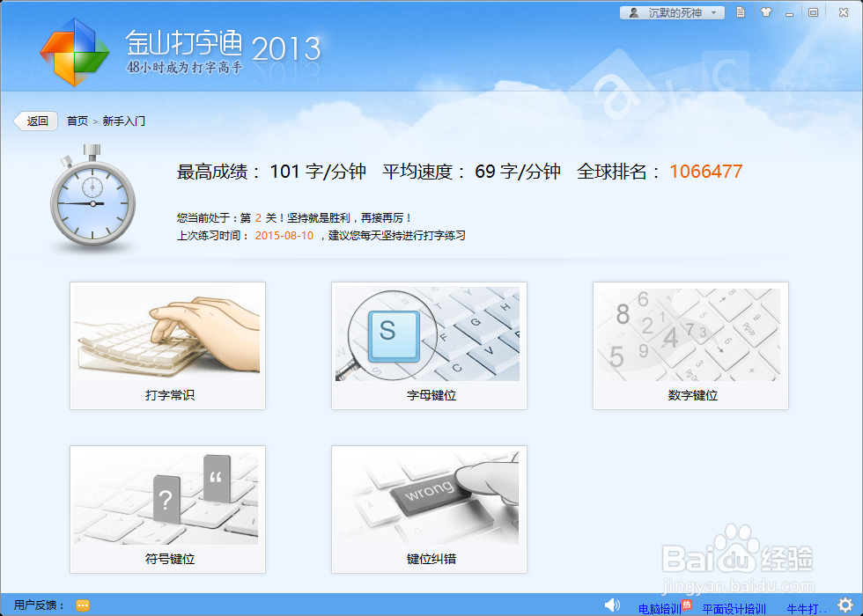The image size is (863, 616).
Task: Open the 牛牛打.. link
Action: coord(807,609)
